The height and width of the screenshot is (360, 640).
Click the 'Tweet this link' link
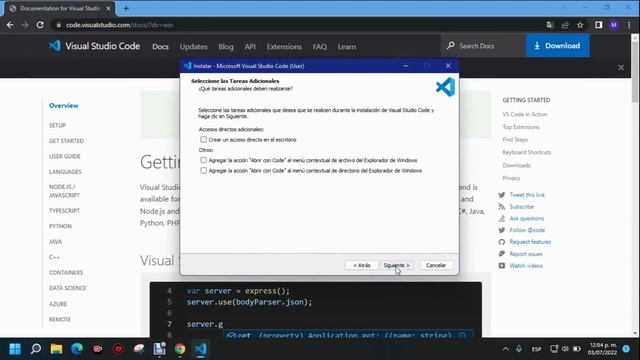pyautogui.click(x=527, y=195)
